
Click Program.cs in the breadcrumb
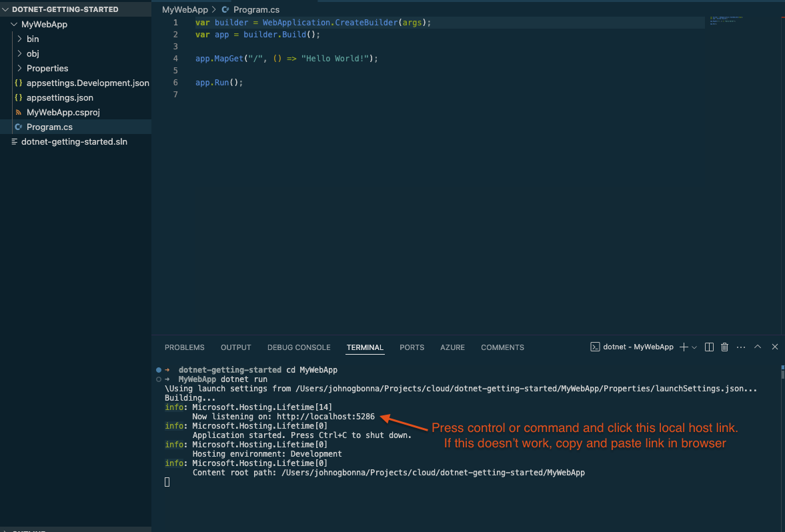point(256,9)
